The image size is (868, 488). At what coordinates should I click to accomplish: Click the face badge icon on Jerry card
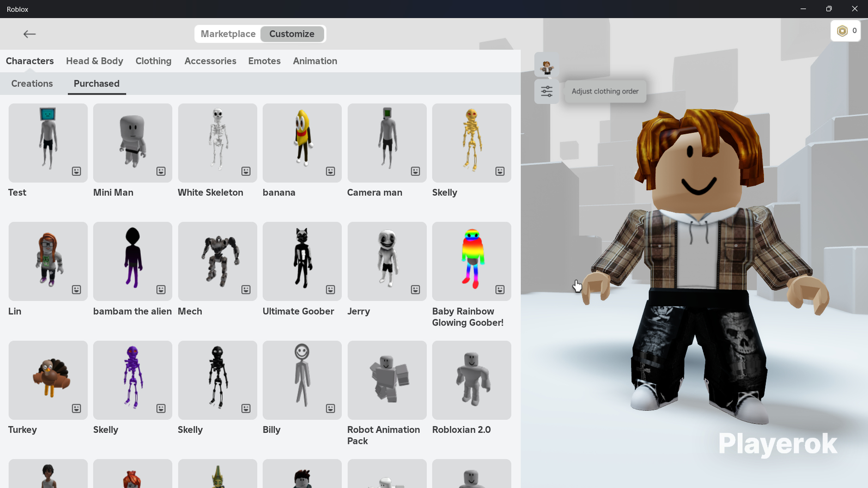coord(415,290)
